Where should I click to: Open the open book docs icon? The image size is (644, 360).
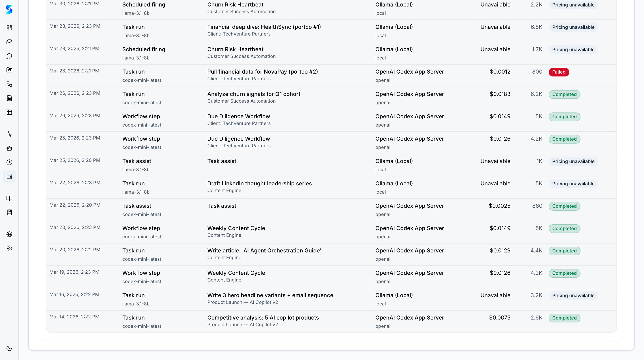point(9,198)
